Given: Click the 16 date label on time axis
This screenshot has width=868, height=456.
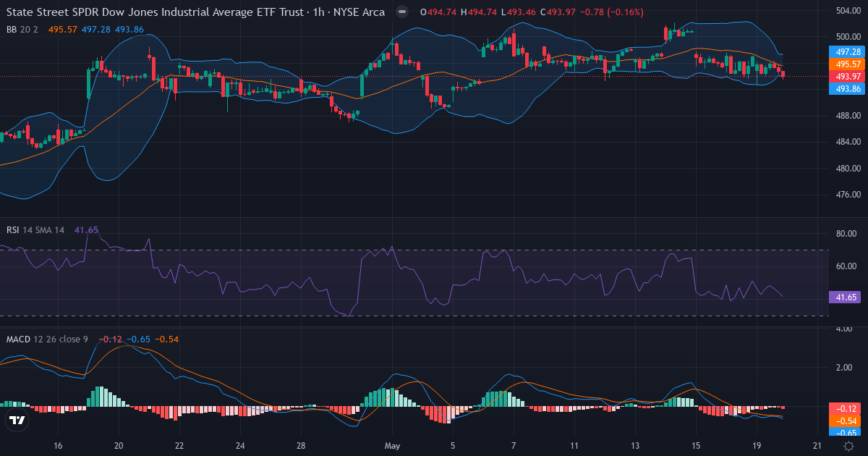Looking at the screenshot, I should point(59,445).
